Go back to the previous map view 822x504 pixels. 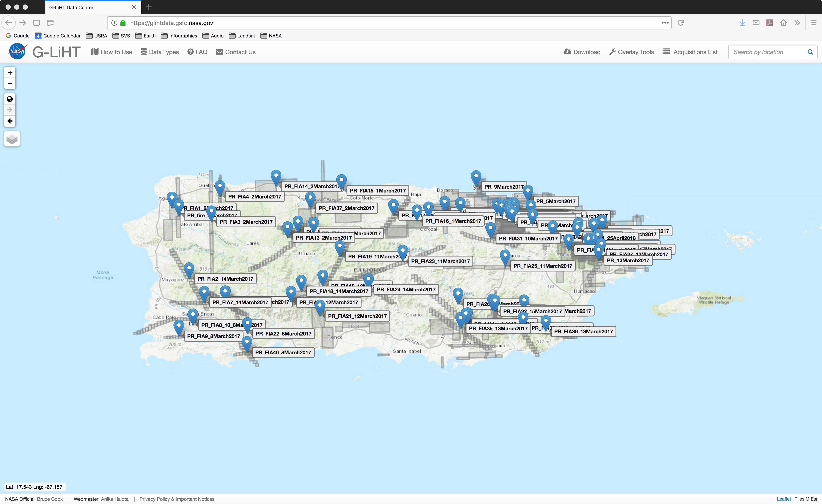[10, 121]
